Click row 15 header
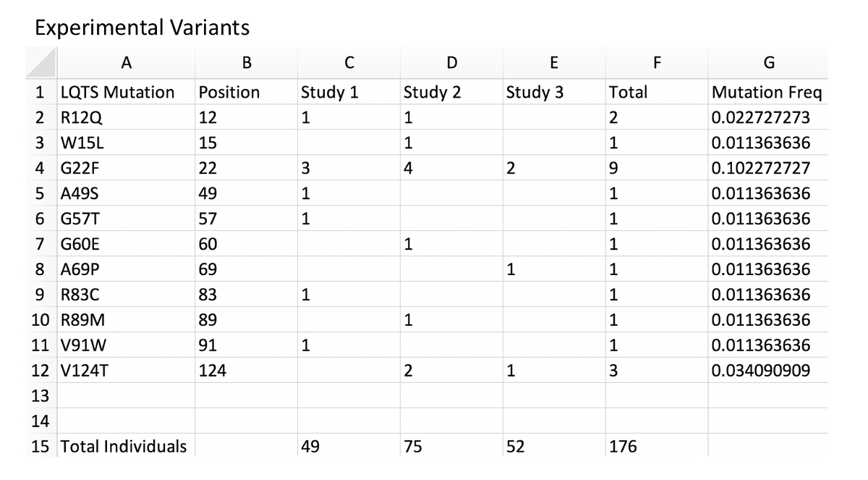Screen dimensions: 868x480 click(42, 447)
